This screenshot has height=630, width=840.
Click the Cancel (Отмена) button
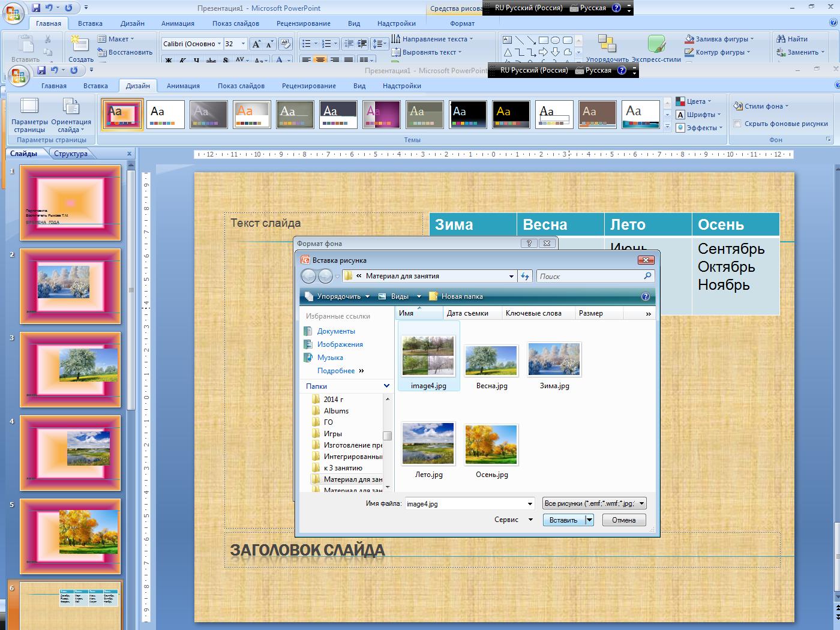pyautogui.click(x=623, y=520)
